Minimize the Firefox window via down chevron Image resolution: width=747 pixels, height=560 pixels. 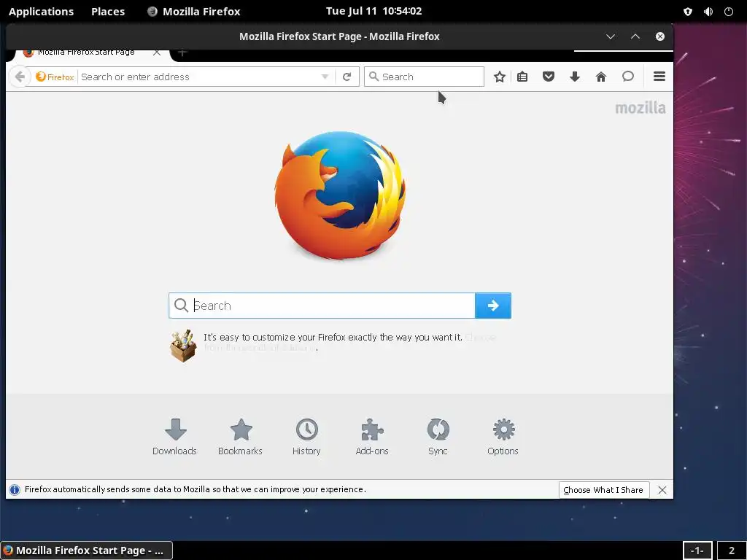coord(611,36)
